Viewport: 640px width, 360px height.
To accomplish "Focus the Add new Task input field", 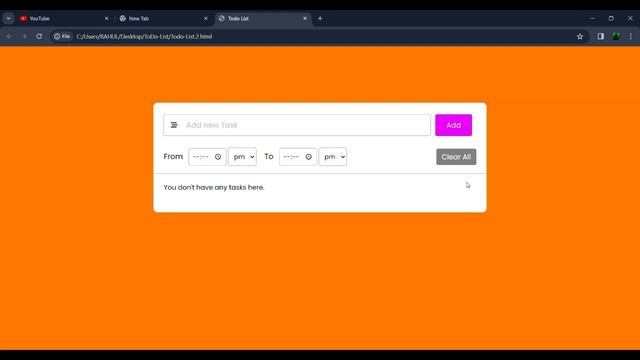I will (297, 125).
